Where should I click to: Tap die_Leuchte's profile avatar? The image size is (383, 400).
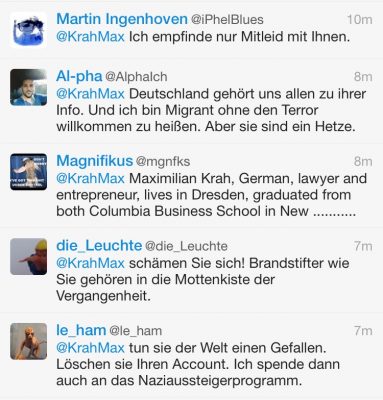[28, 256]
